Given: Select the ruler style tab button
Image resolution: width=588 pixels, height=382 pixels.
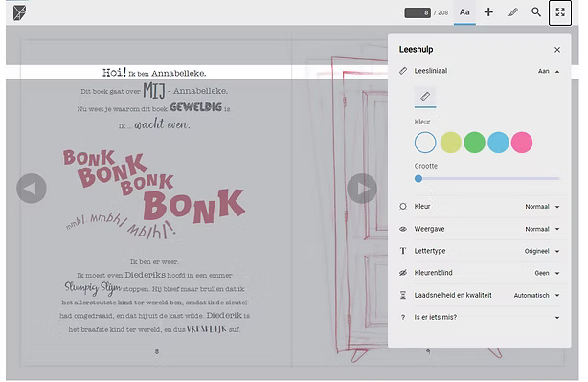Looking at the screenshot, I should (x=425, y=97).
